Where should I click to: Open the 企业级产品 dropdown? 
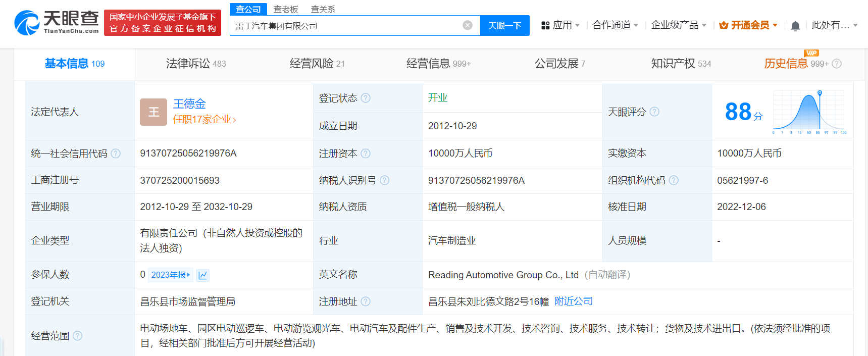pyautogui.click(x=678, y=25)
